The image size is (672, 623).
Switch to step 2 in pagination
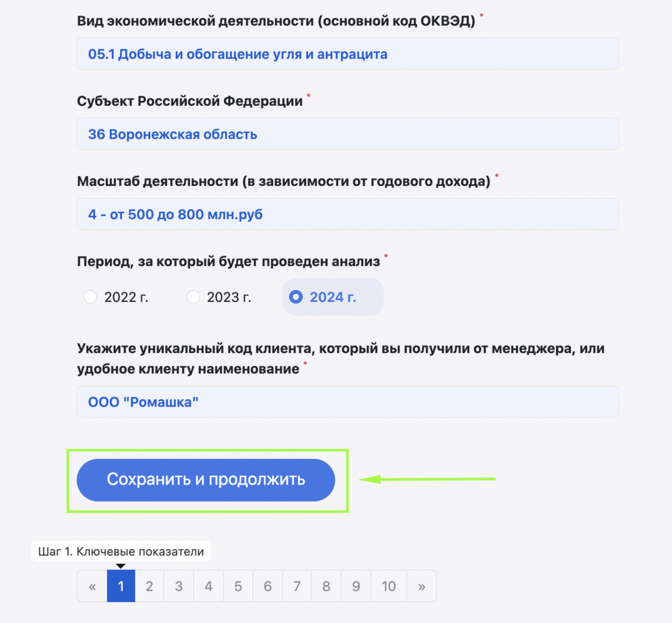149,586
